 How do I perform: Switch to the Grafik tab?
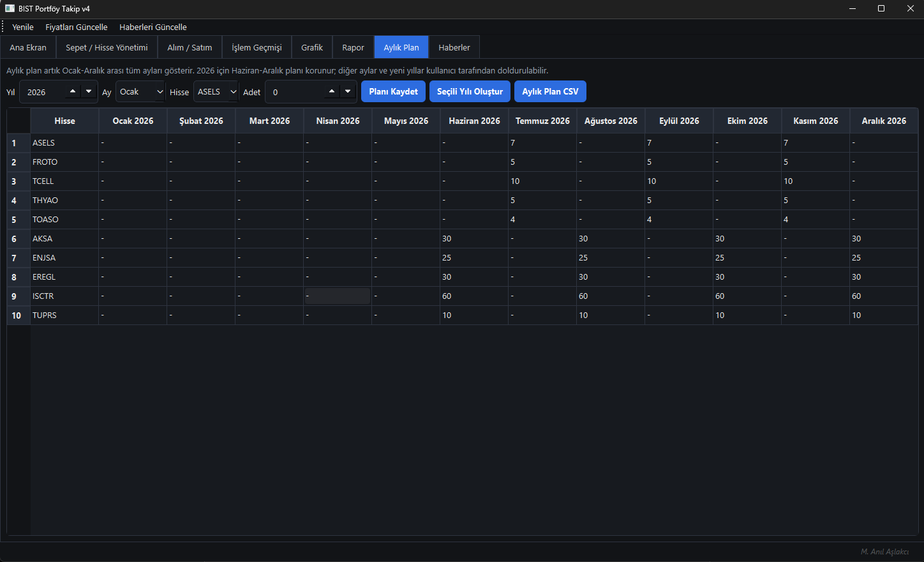click(312, 47)
